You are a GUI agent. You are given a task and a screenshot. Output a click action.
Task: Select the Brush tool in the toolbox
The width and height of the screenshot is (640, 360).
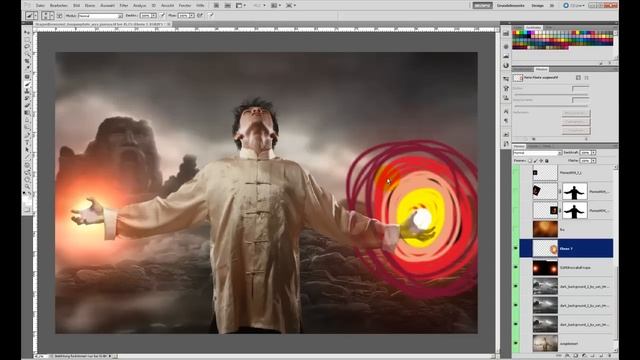pyautogui.click(x=27, y=84)
